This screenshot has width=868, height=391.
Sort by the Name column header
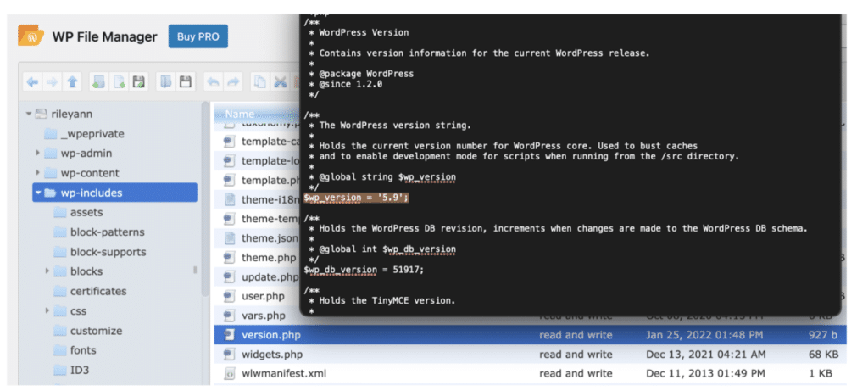coord(240,115)
